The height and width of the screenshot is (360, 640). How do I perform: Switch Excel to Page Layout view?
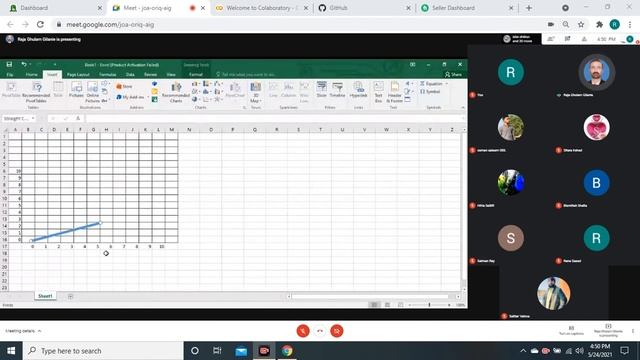(387, 304)
